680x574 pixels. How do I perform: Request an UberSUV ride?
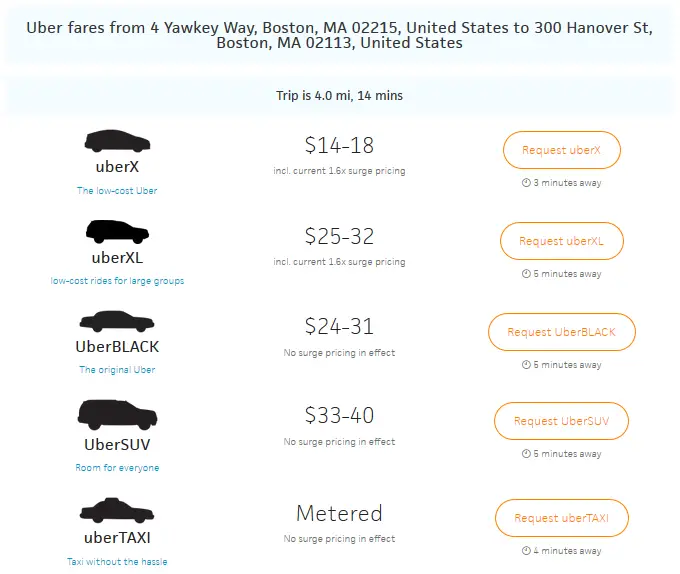pos(561,421)
